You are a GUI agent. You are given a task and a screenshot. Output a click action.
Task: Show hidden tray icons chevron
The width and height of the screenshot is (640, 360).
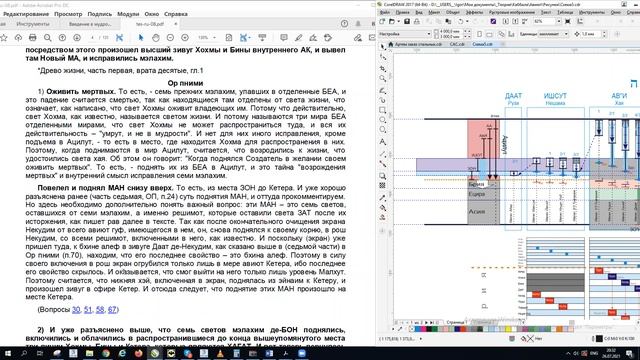(568, 353)
